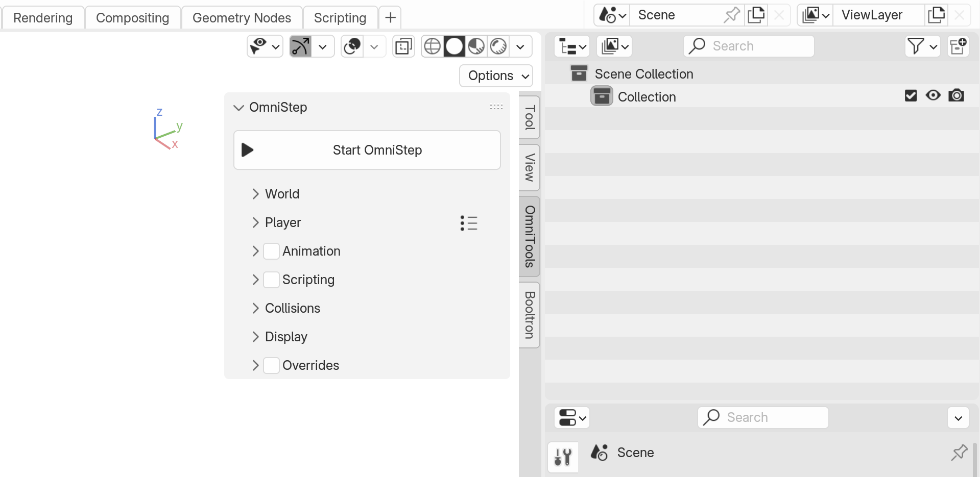The image size is (980, 477).
Task: Toggle viewport overlays
Action: click(x=352, y=46)
